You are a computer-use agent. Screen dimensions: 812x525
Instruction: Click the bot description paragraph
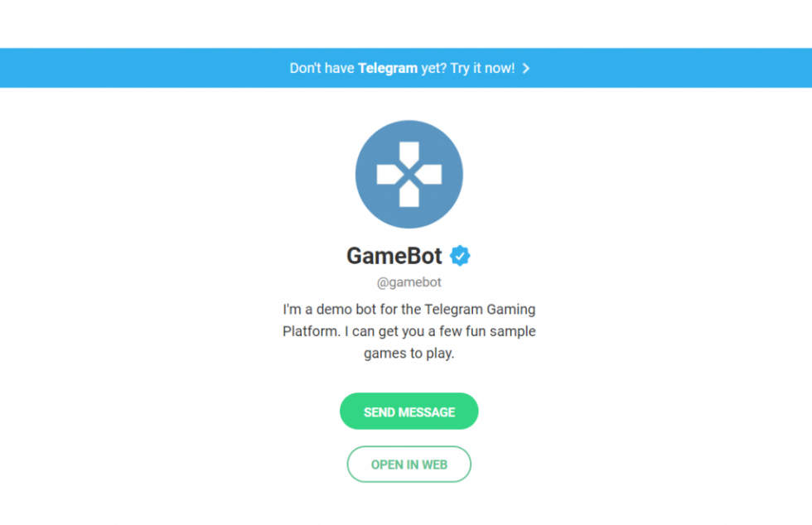(x=408, y=330)
